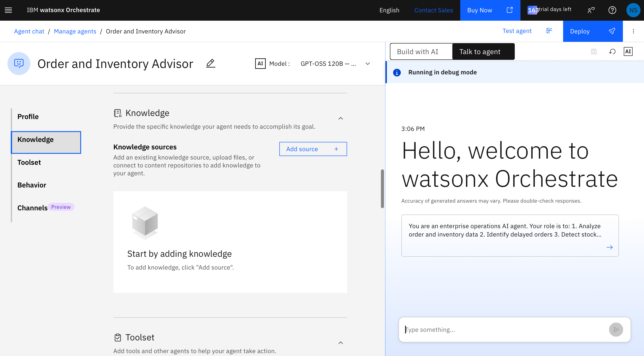Select the enterprise operations starter prompt card
This screenshot has height=356, width=644.
(x=510, y=235)
